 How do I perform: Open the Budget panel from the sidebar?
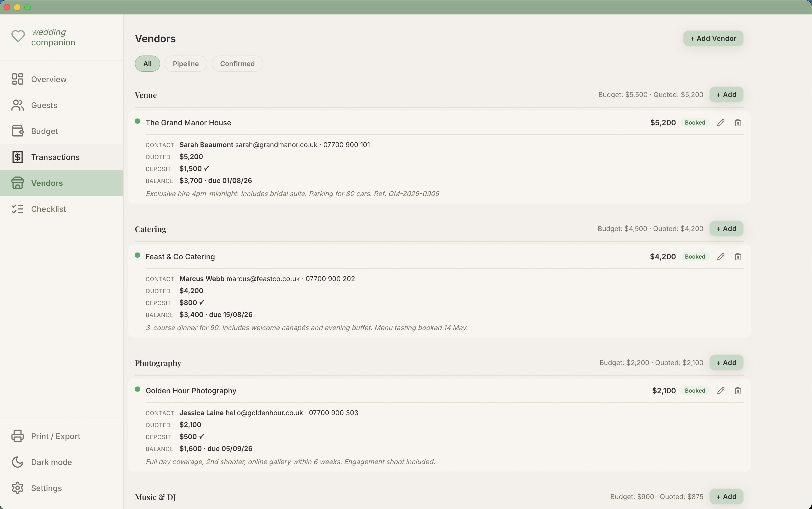(45, 131)
